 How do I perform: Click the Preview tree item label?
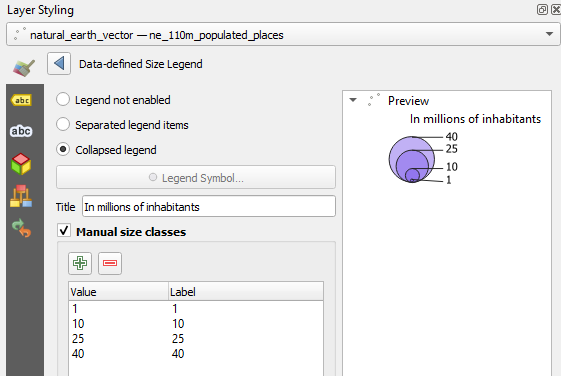(408, 101)
